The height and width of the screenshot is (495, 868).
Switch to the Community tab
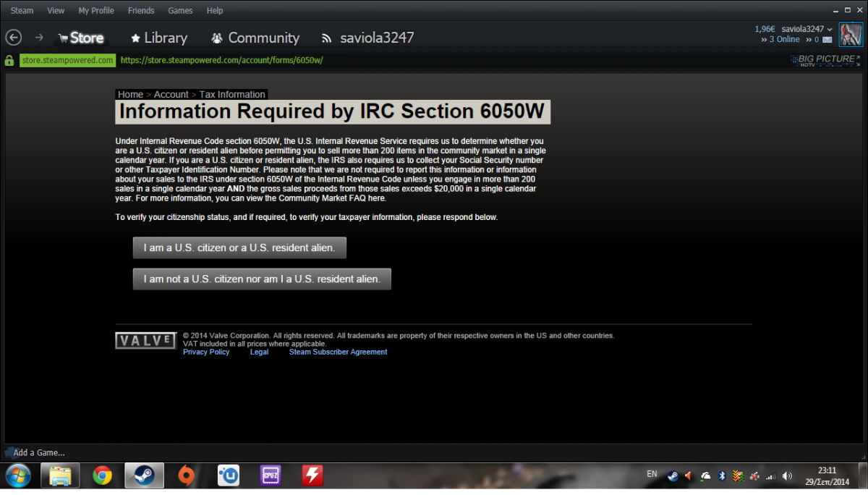click(255, 38)
